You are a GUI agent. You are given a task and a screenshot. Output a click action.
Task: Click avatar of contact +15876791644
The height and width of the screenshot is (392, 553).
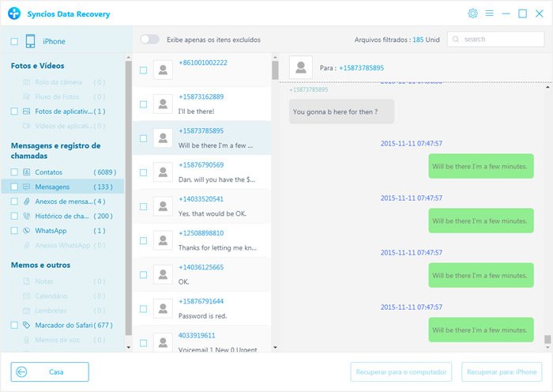click(163, 309)
